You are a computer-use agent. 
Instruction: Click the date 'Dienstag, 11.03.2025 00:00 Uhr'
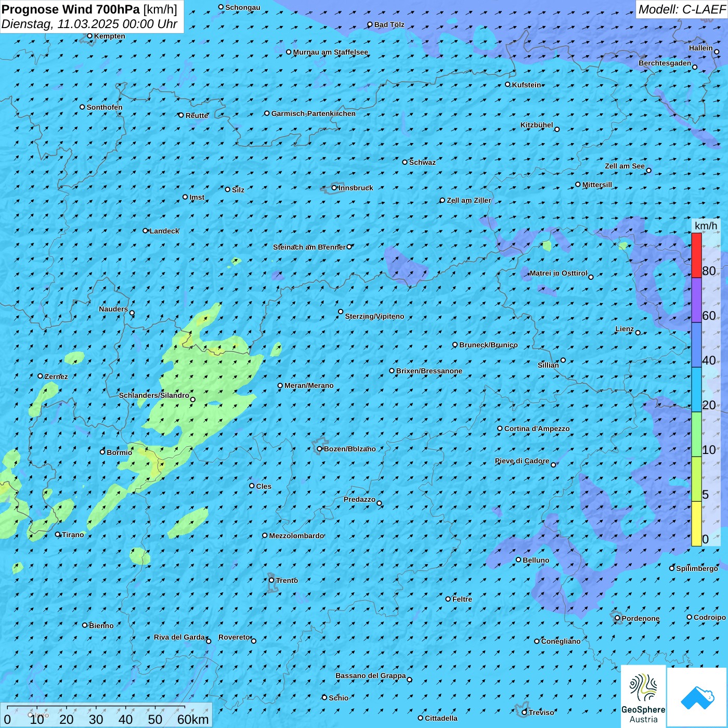(89, 24)
